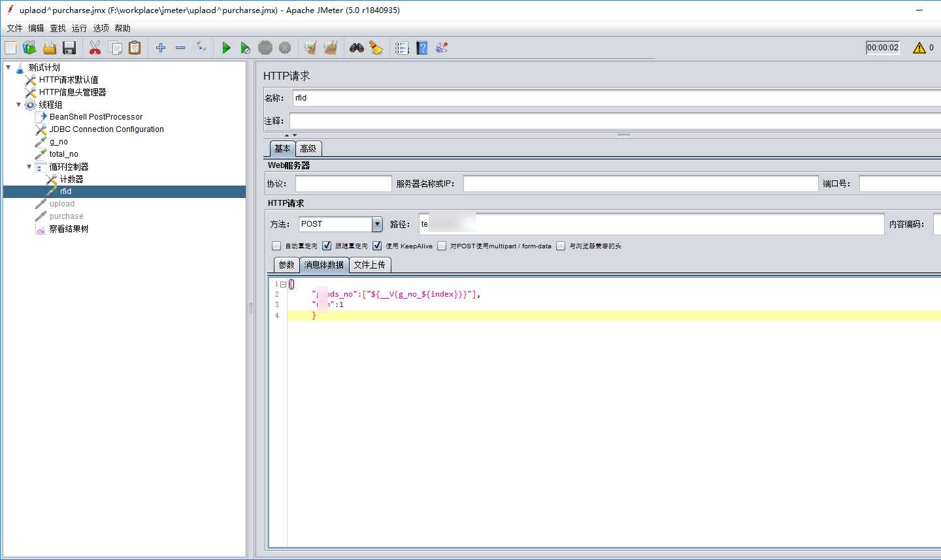
Task: Collapse all tree nodes with minus icon
Action: pos(180,48)
